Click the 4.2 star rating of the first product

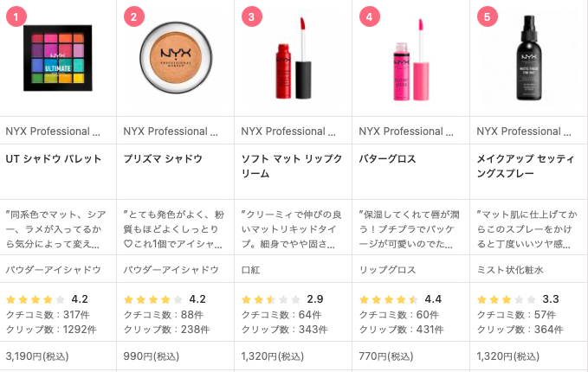pos(47,299)
